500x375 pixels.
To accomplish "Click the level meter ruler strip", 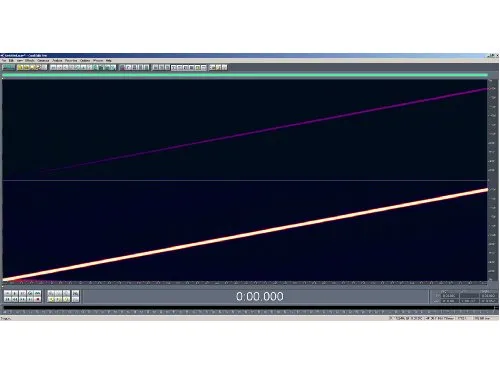I will (248, 312).
